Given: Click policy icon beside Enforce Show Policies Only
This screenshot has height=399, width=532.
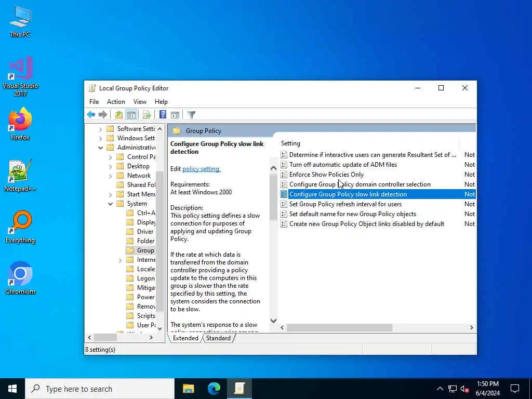Looking at the screenshot, I should coord(284,175).
